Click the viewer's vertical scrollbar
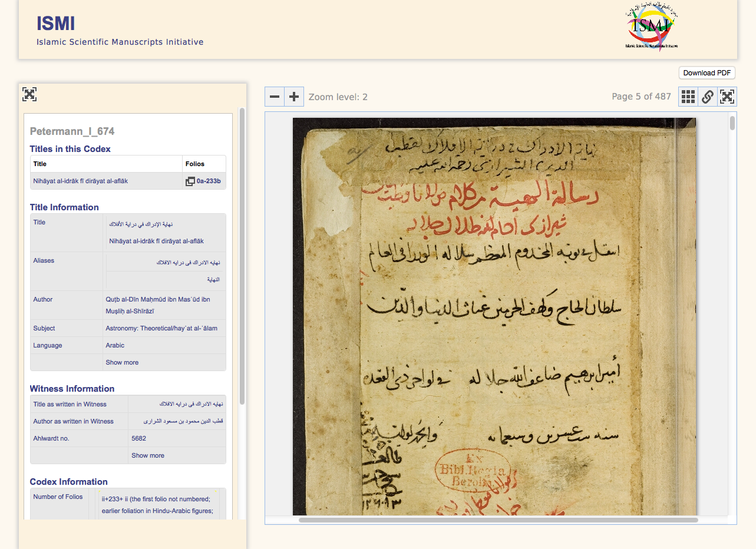This screenshot has width=756, height=549. 732,123
